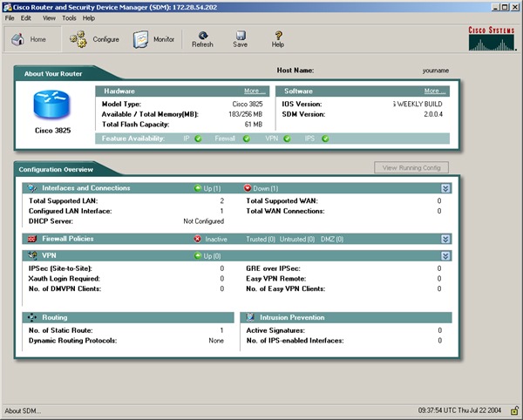Click the Firewall feature availability checkmark
The width and height of the screenshot is (523, 420).
247,139
